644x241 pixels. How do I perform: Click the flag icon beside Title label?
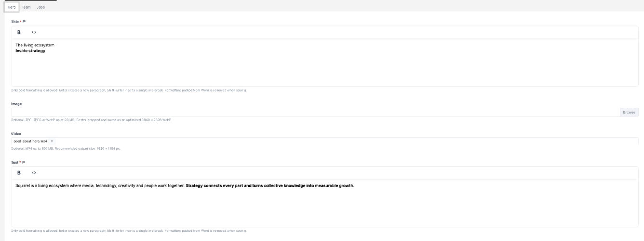[24, 22]
